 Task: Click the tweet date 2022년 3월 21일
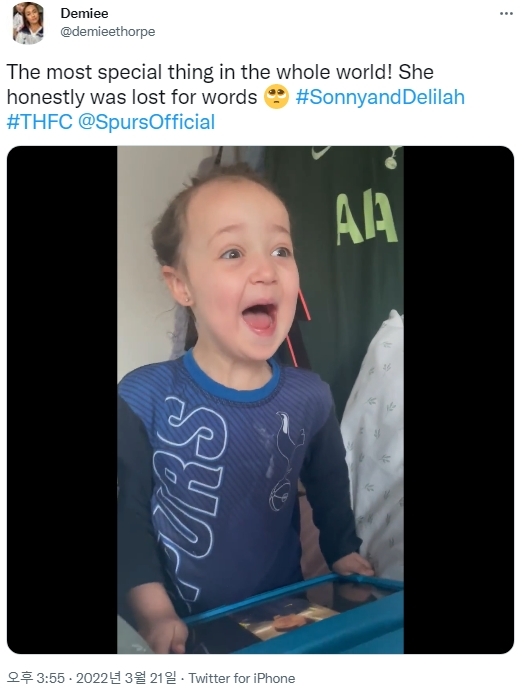(x=126, y=678)
